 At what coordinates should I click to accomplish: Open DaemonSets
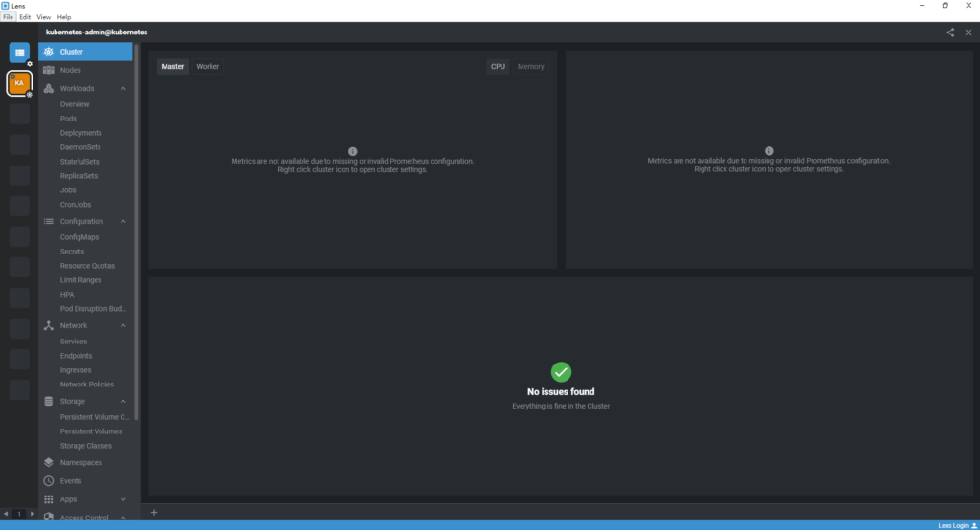coord(80,147)
